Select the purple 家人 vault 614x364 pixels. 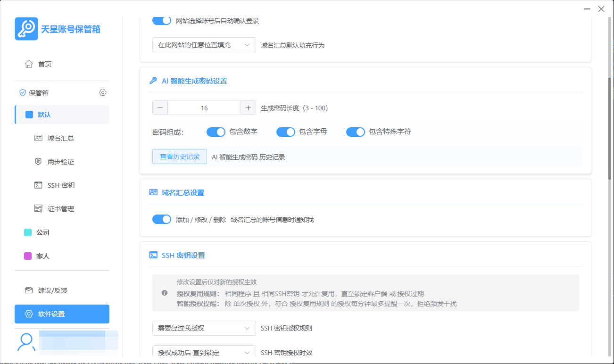click(42, 256)
